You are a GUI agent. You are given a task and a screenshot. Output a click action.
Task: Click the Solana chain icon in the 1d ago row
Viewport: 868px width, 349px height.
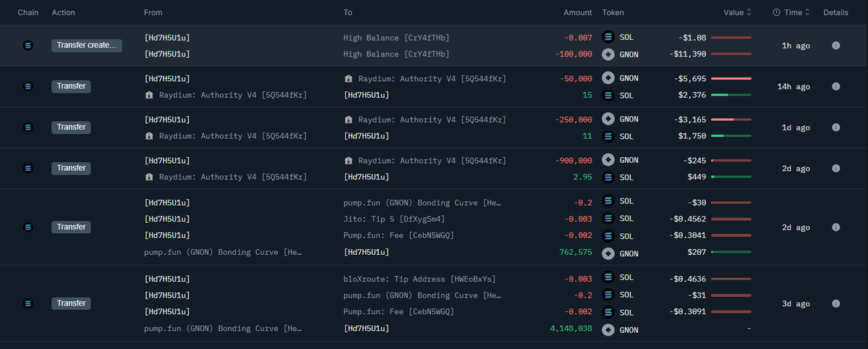[x=28, y=127]
